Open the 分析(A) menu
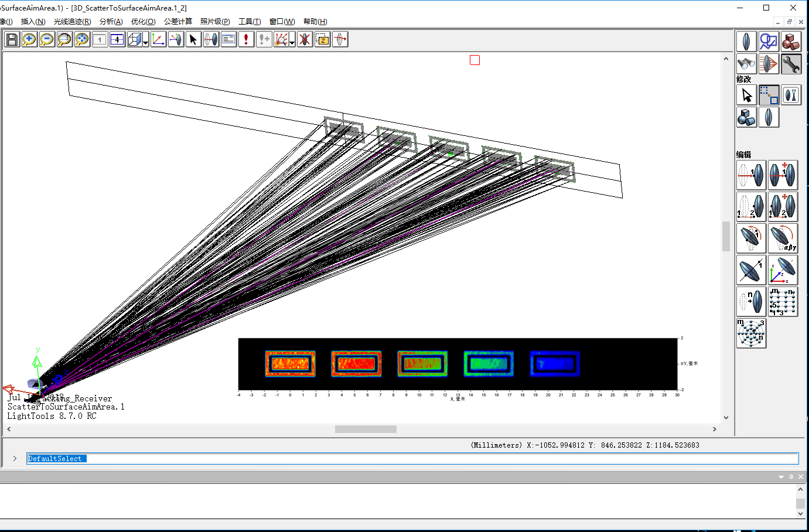The image size is (809, 532). (x=112, y=21)
